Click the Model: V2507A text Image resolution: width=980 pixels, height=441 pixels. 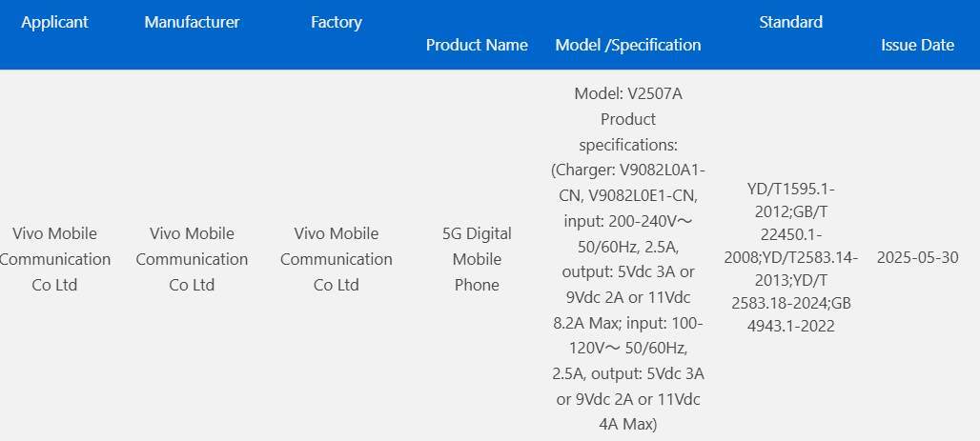pos(628,94)
